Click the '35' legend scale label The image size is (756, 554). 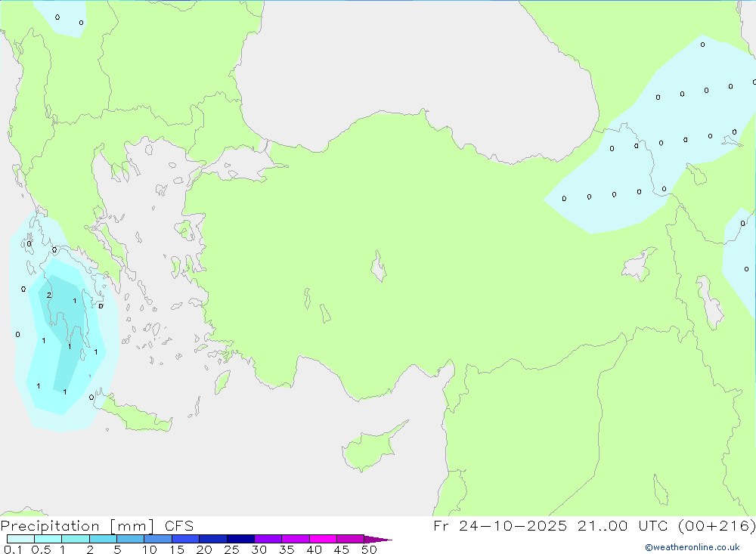287,549
